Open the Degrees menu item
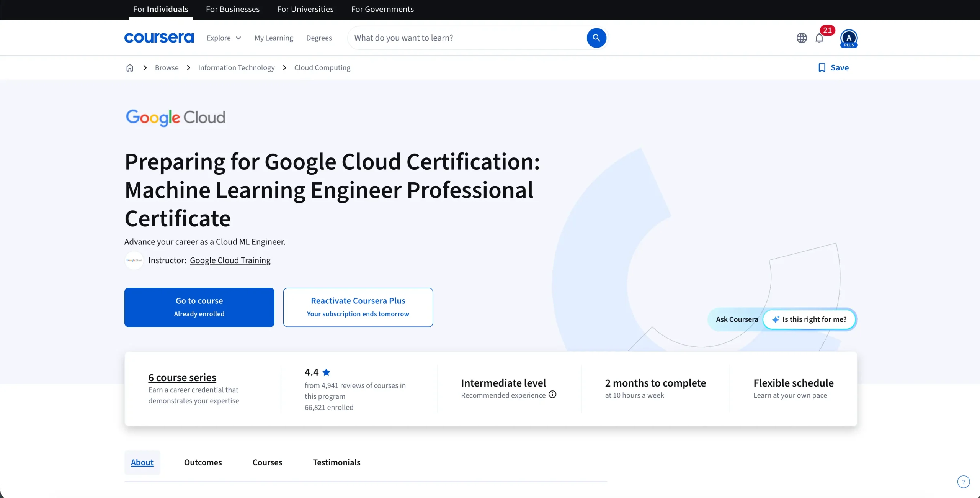This screenshot has height=498, width=980. pos(319,38)
